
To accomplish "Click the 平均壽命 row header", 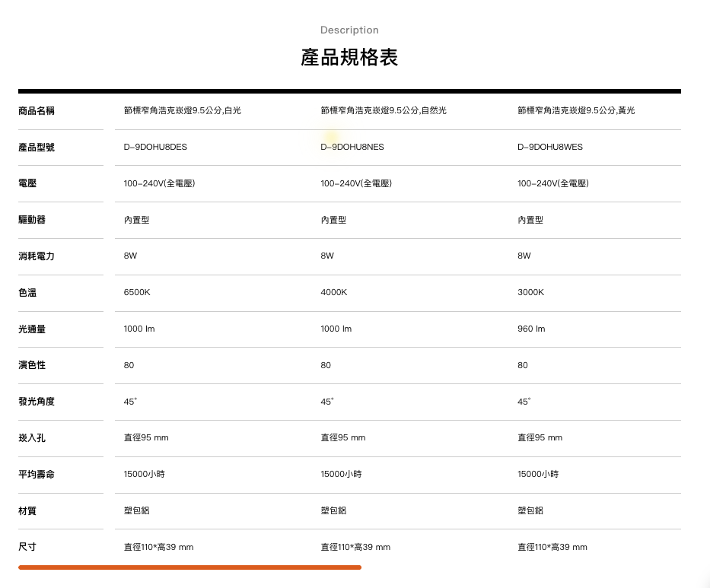I will pos(37,474).
